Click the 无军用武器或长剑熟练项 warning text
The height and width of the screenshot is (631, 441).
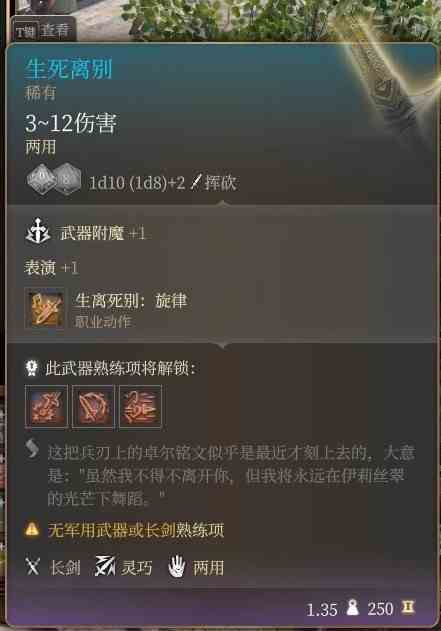coord(136,530)
